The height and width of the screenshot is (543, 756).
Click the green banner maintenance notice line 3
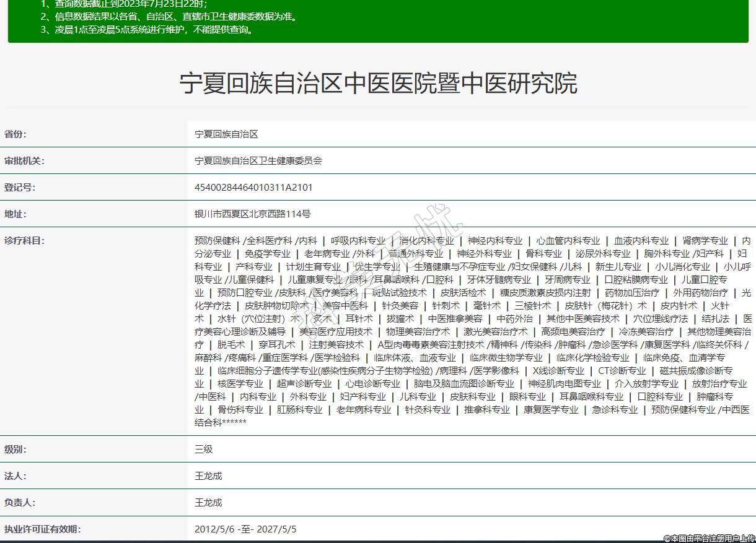tap(146, 29)
